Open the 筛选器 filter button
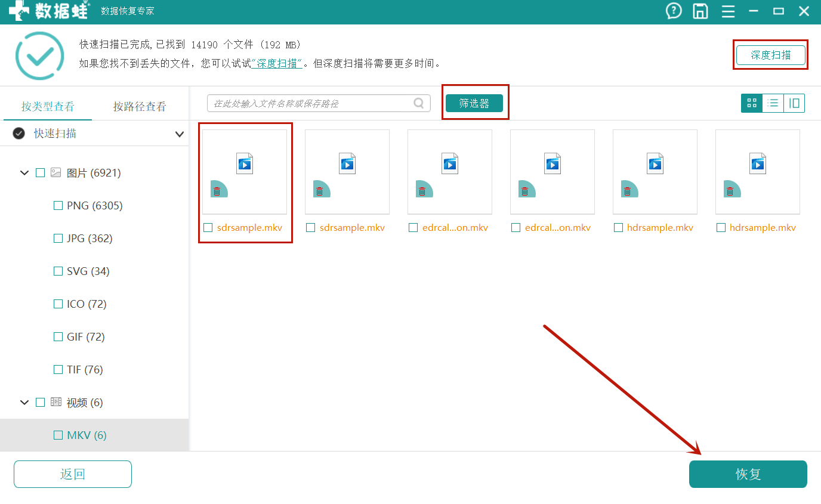Screen dimensions: 821x504 (x=474, y=103)
